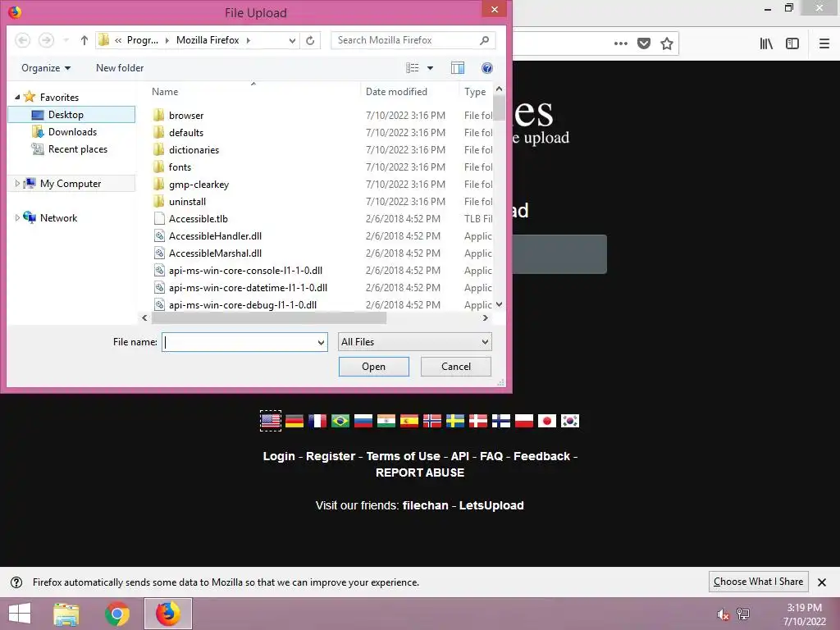Select the Indian flag language
This screenshot has height=630, width=840.
point(386,421)
